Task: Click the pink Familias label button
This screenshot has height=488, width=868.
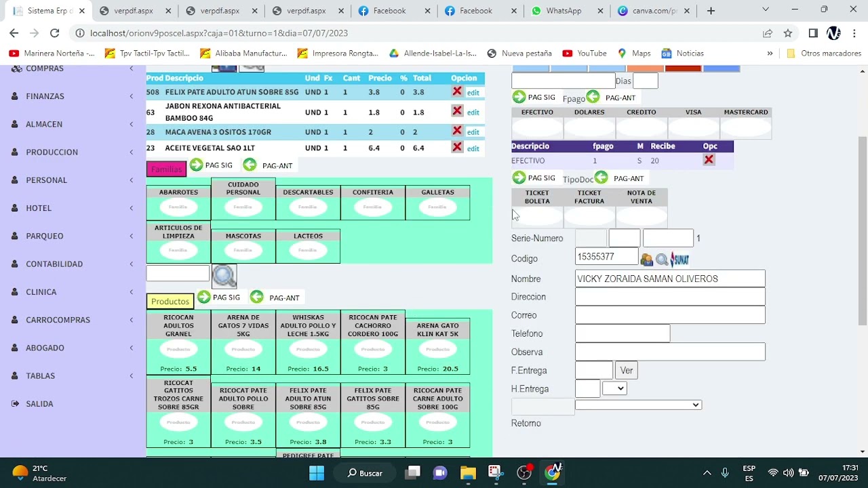Action: 166,169
